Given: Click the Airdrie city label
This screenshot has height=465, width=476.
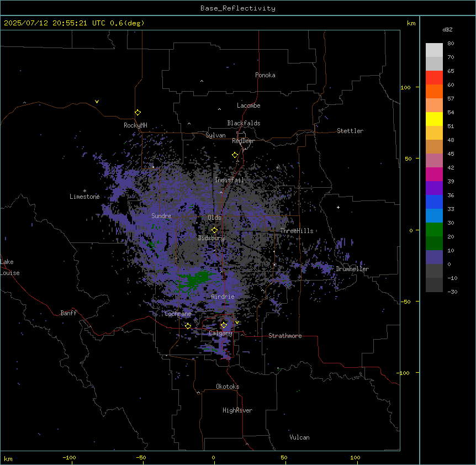Looking at the screenshot, I should (223, 297).
